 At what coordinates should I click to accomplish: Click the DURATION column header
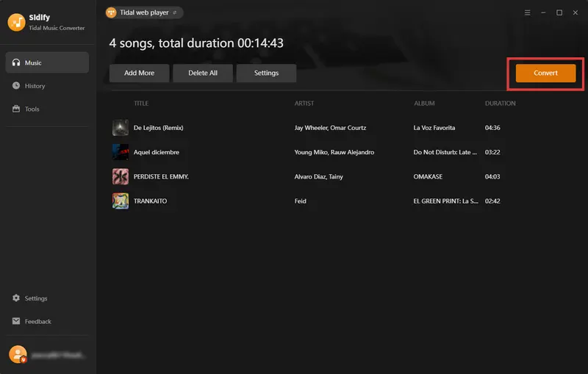point(501,103)
